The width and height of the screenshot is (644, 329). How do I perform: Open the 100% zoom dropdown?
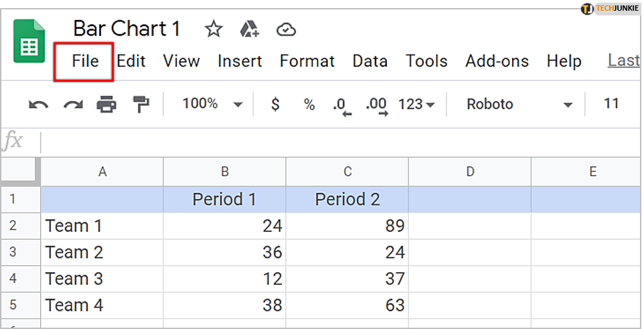coord(212,104)
